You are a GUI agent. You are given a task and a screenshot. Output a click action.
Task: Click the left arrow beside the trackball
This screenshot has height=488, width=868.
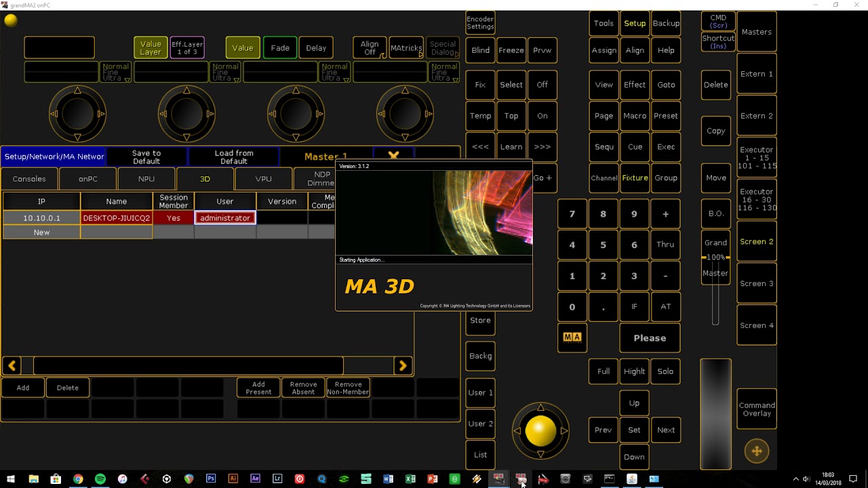pyautogui.click(x=517, y=431)
